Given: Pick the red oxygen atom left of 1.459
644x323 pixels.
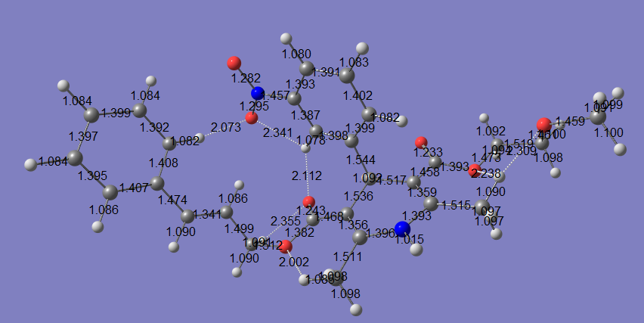Looking at the screenshot, I should [x=543, y=125].
